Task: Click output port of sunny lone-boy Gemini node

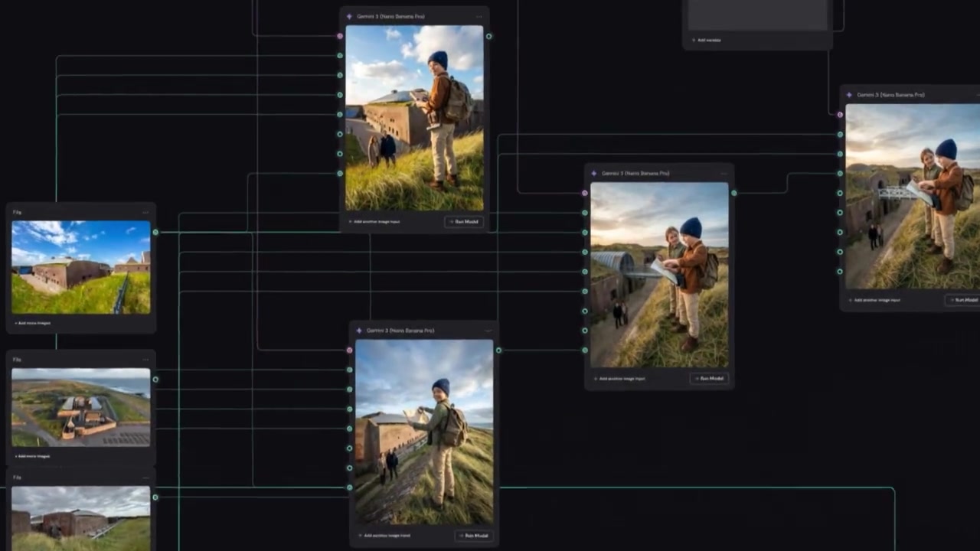Action: coord(488,36)
